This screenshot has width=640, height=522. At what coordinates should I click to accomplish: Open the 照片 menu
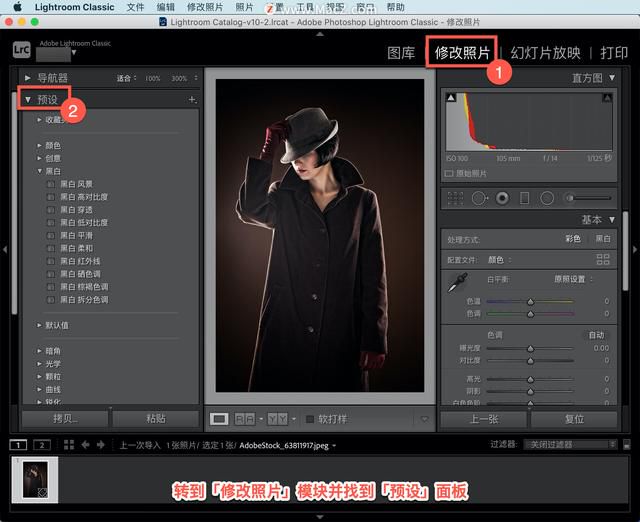[244, 7]
